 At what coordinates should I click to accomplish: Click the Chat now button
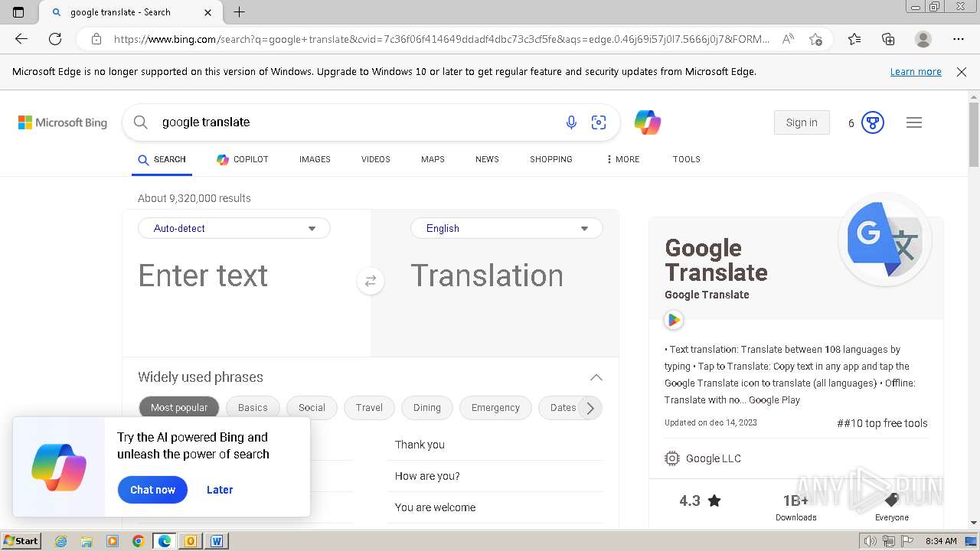click(x=152, y=490)
